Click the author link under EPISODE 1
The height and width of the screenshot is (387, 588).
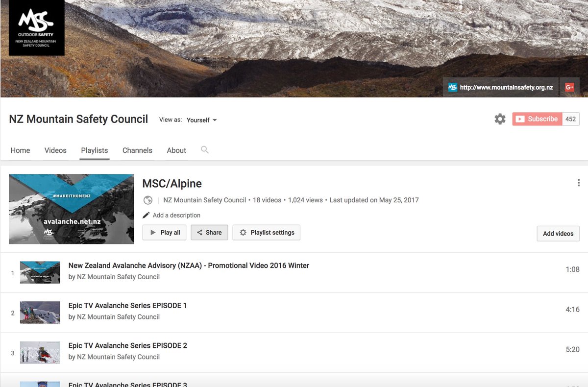point(118,317)
